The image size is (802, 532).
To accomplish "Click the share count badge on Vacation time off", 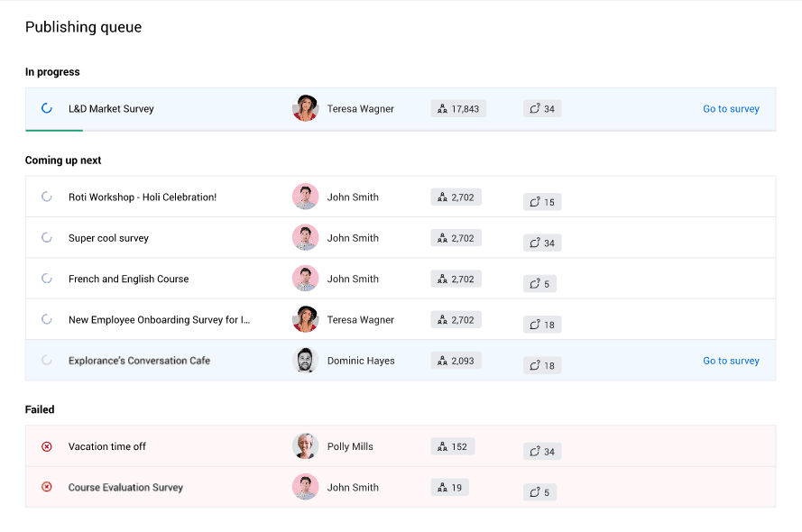I will (x=542, y=451).
